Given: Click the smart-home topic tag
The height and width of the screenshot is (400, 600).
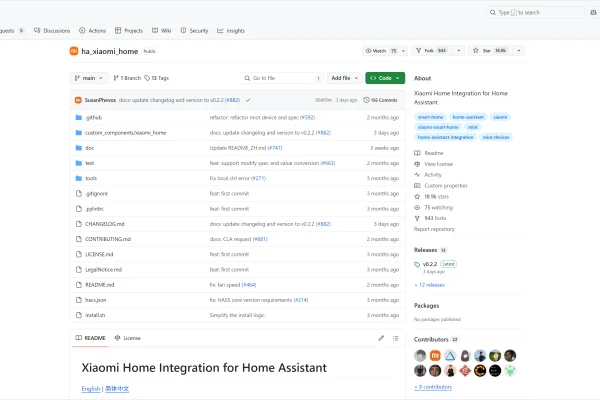Looking at the screenshot, I should click(x=430, y=117).
